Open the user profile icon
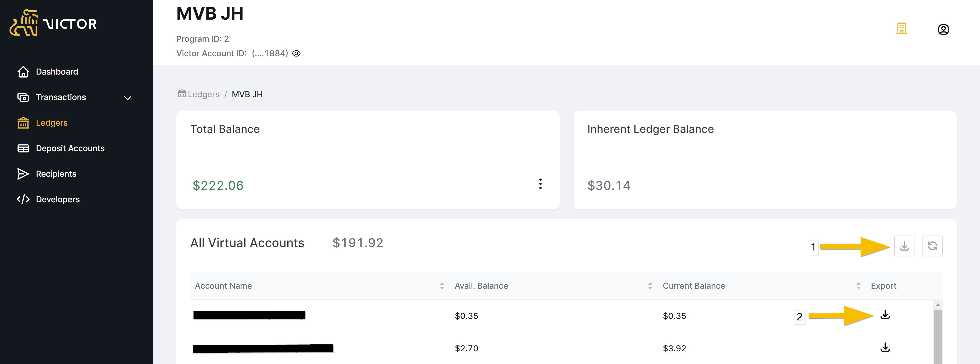Screen dimensions: 980x364 coord(943,29)
